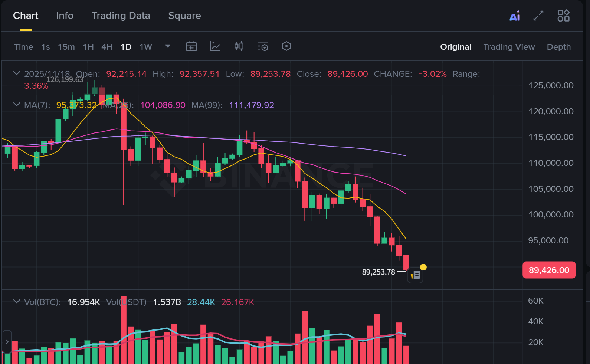This screenshot has height=364, width=590.
Task: Collapse the Vol(BTC) volume legend
Action: 16,302
